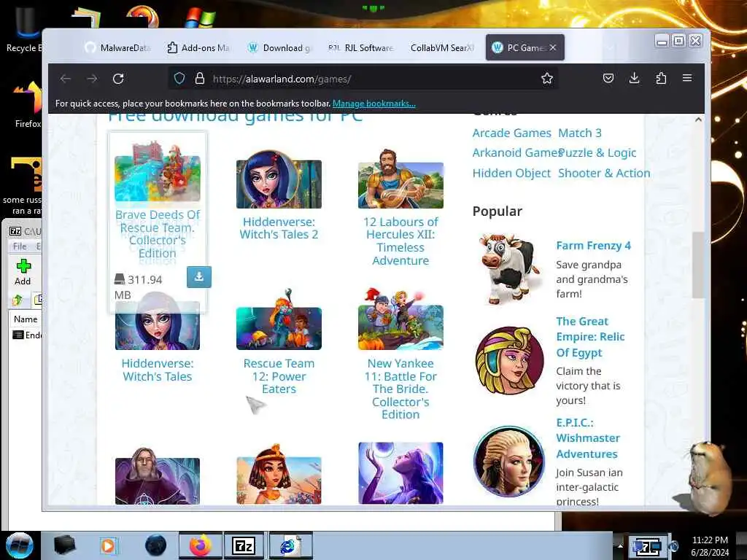Open Internet Explorer taskbar icon
The image size is (747, 560).
coord(289,545)
